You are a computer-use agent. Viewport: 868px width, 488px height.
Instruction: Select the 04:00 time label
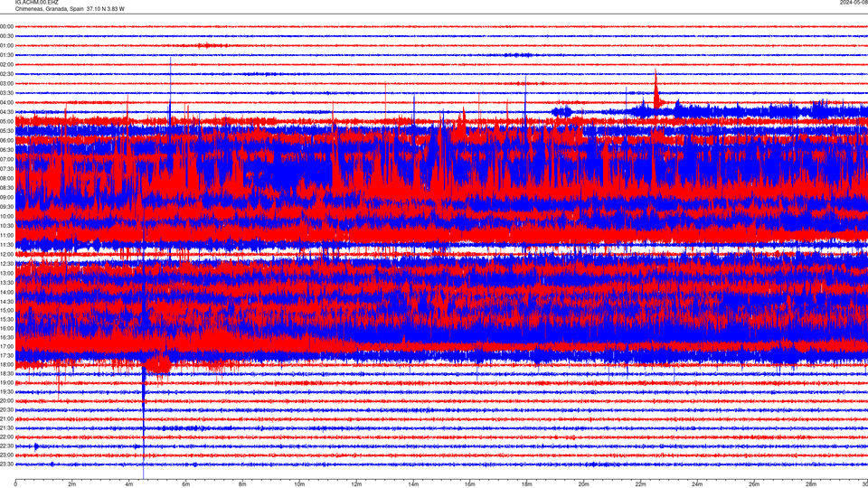[6, 102]
